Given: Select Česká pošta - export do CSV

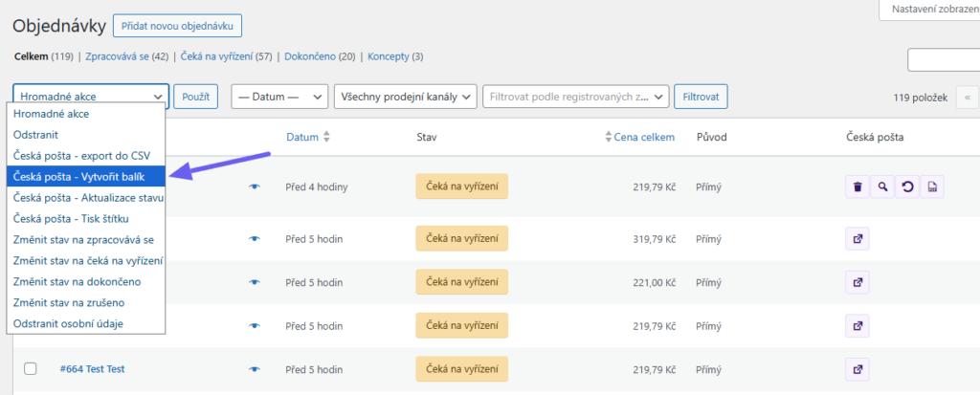Looking at the screenshot, I should (86, 156).
